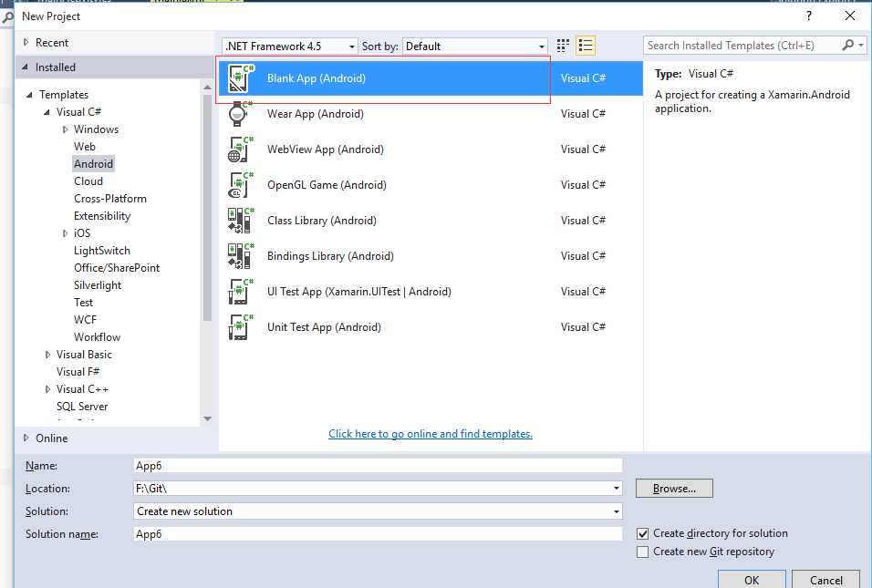The height and width of the screenshot is (588, 872).
Task: Click the Solution name input field
Action: point(379,534)
